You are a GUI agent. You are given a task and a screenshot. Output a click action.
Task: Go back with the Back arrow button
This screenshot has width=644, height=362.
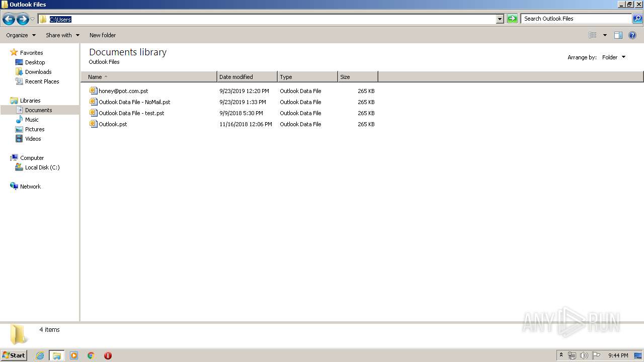coord(9,19)
